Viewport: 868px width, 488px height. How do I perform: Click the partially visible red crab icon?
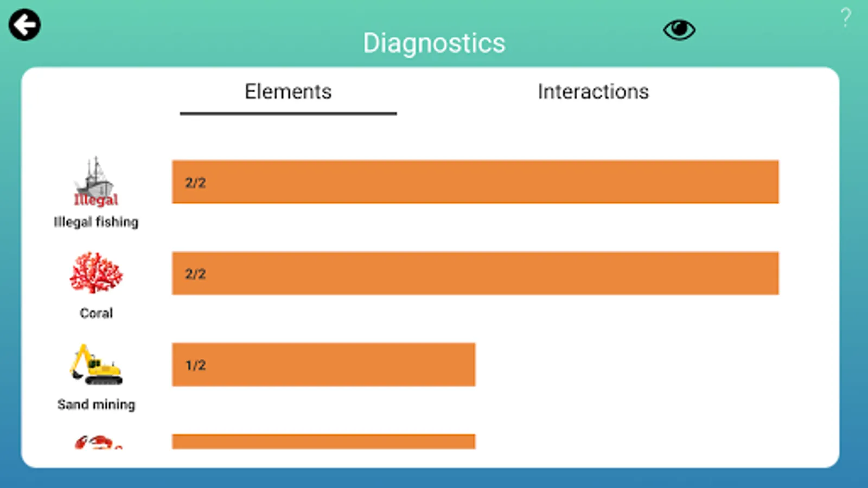[98, 442]
